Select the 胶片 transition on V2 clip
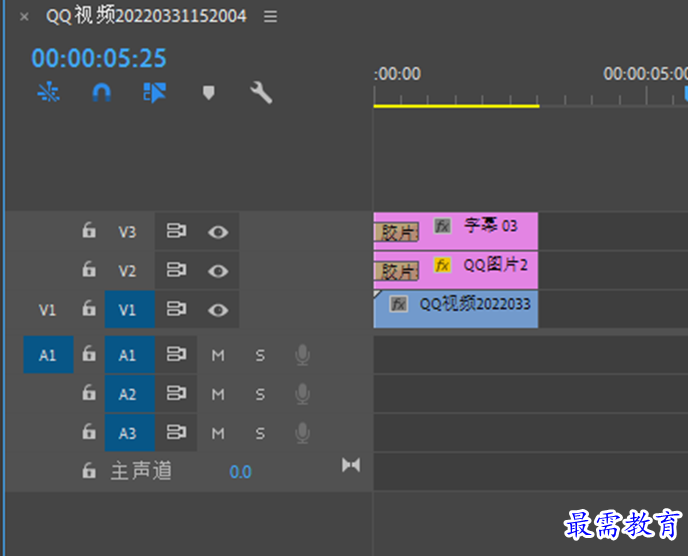 [x=397, y=271]
